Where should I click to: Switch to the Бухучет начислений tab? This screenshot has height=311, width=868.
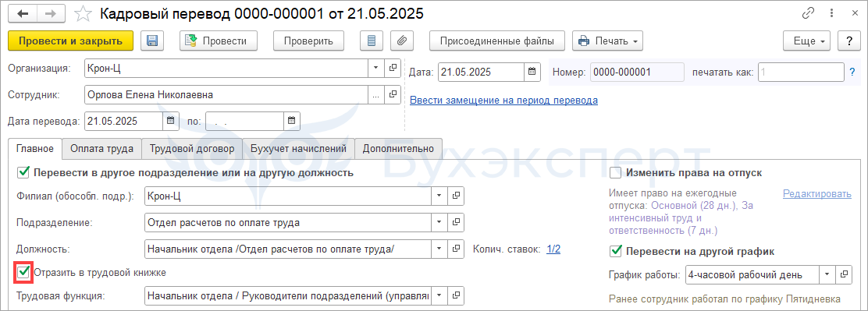click(x=298, y=148)
